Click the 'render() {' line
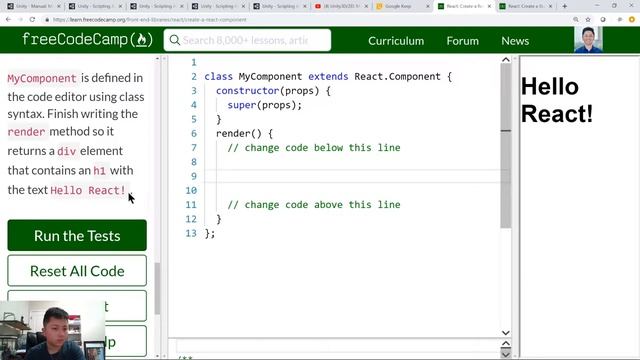Screen dimensions: 640x360 pyautogui.click(x=244, y=133)
